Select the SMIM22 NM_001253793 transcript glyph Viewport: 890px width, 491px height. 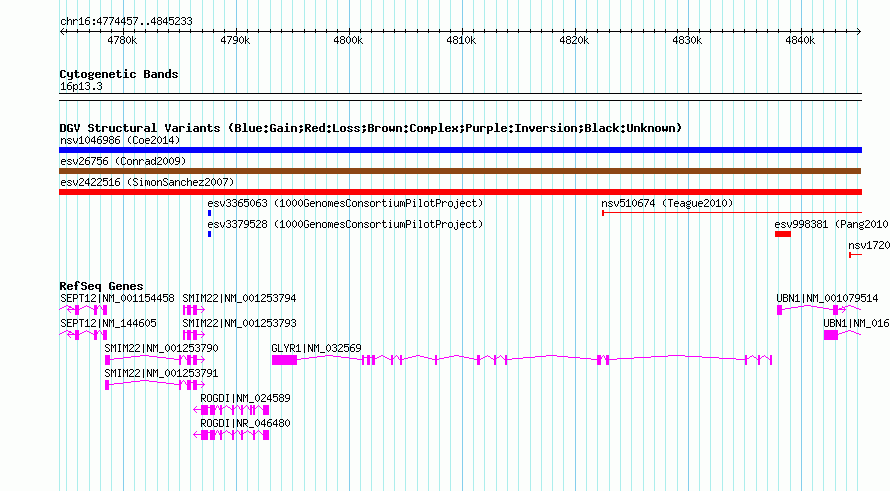click(x=194, y=335)
